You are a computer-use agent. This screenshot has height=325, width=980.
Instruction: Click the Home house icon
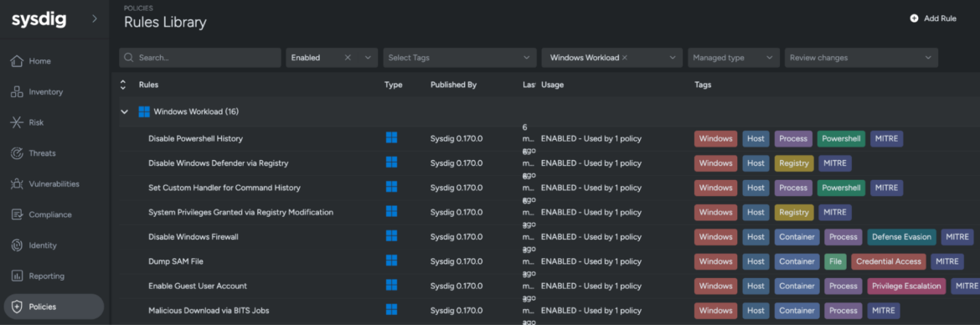[x=17, y=61]
